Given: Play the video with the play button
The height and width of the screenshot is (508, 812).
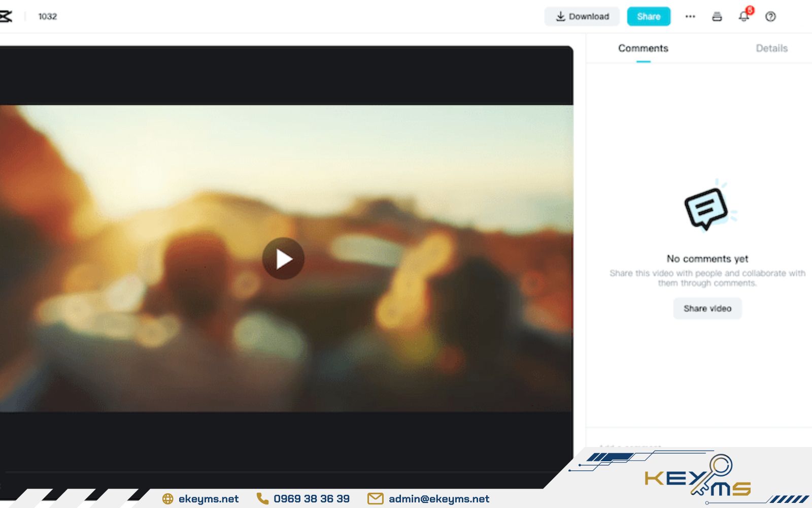Looking at the screenshot, I should coord(283,259).
